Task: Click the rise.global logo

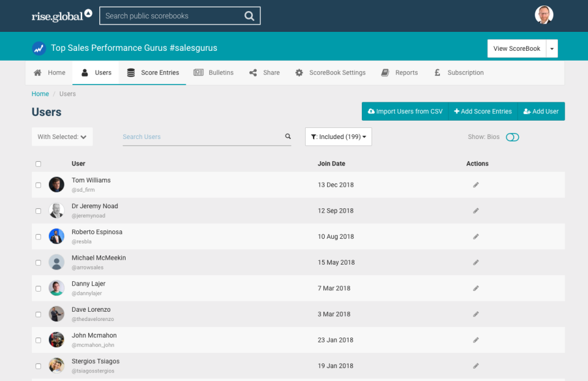Action: 61,16
